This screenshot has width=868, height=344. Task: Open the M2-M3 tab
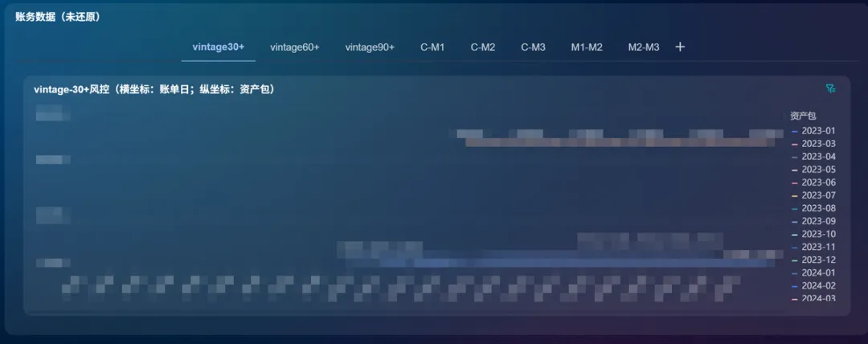coord(644,47)
